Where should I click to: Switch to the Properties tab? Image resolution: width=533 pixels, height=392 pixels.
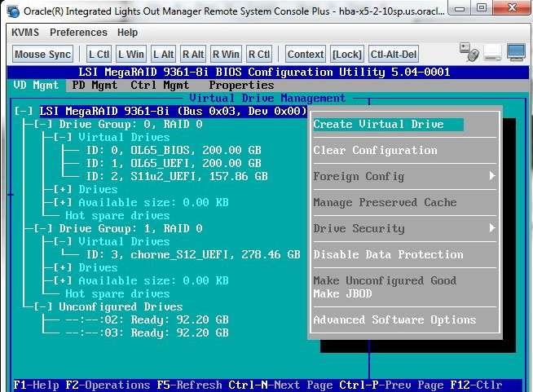pyautogui.click(x=241, y=85)
